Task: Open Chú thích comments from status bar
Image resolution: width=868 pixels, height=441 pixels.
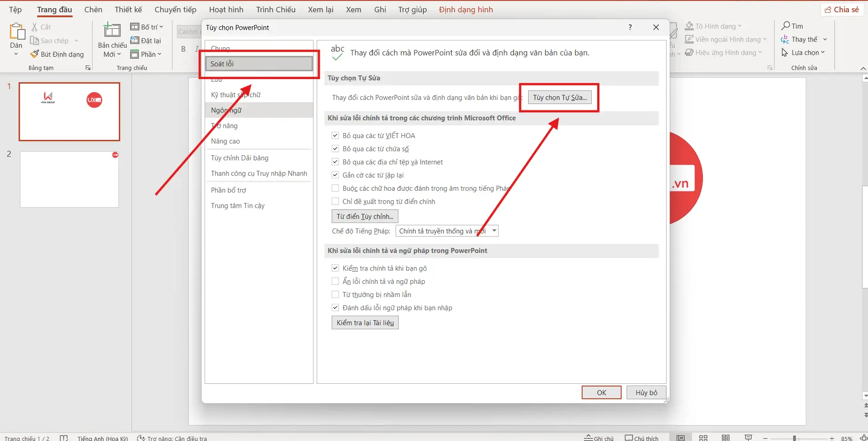Action: pos(642,438)
